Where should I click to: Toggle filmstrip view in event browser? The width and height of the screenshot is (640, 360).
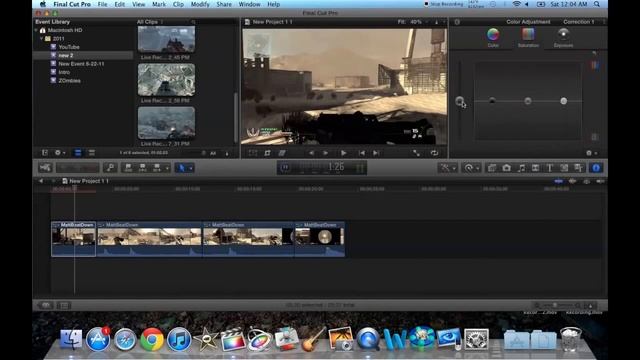click(x=78, y=153)
